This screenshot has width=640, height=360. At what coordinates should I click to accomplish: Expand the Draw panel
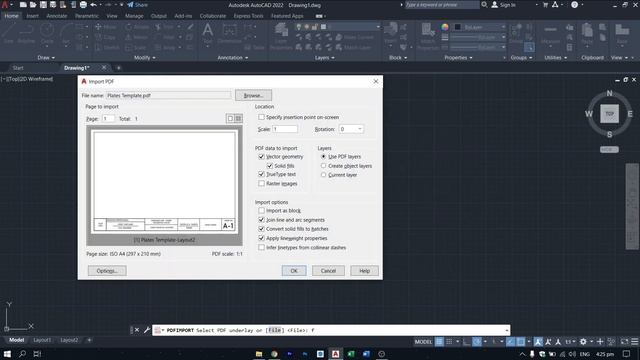click(46, 58)
